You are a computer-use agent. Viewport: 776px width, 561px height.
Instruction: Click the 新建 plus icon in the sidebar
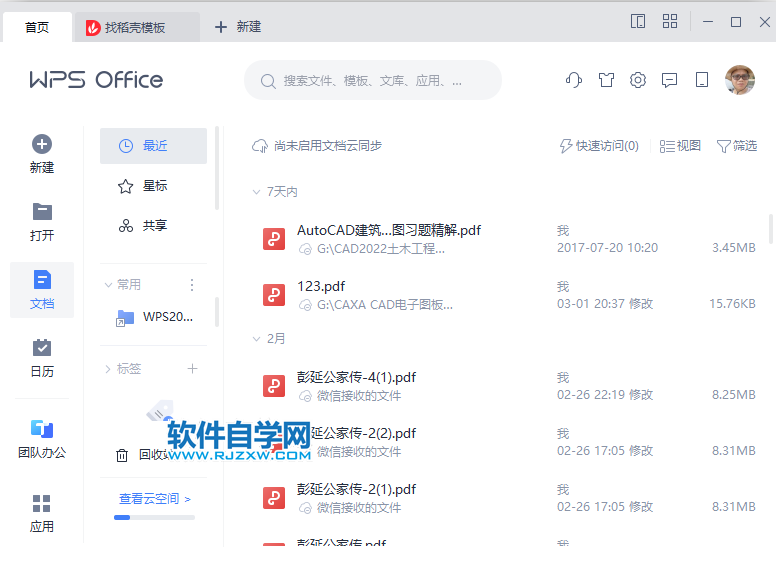(x=42, y=144)
